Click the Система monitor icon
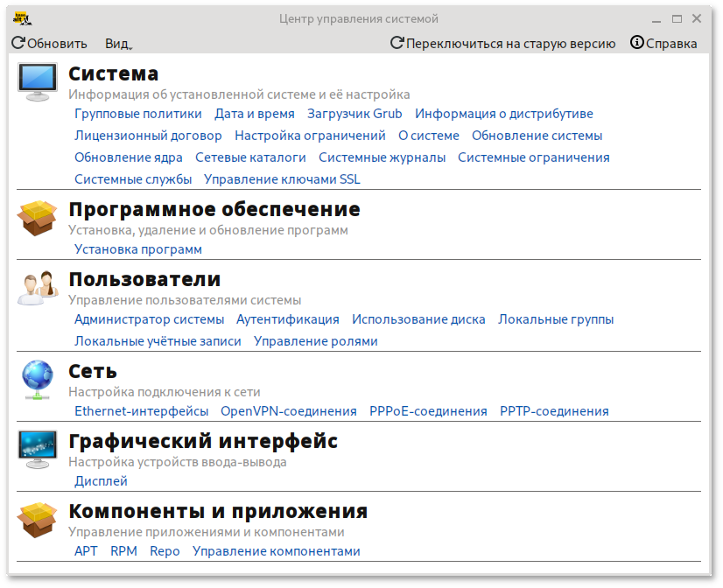The width and height of the screenshot is (723, 588). (36, 80)
